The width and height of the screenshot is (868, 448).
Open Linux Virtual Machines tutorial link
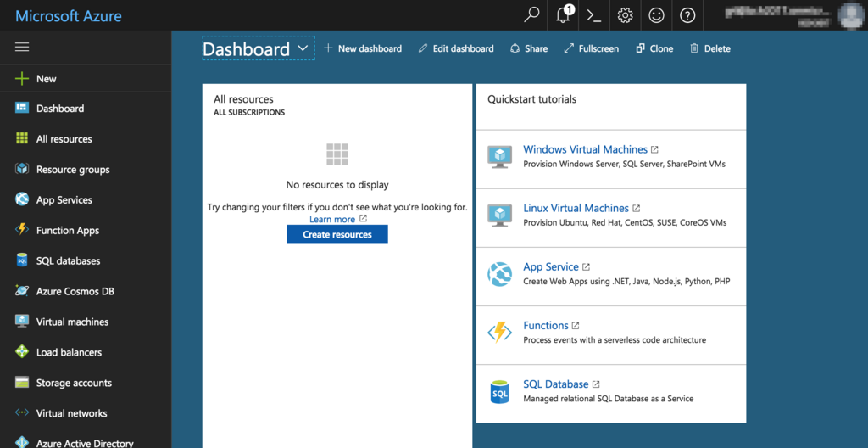click(576, 208)
